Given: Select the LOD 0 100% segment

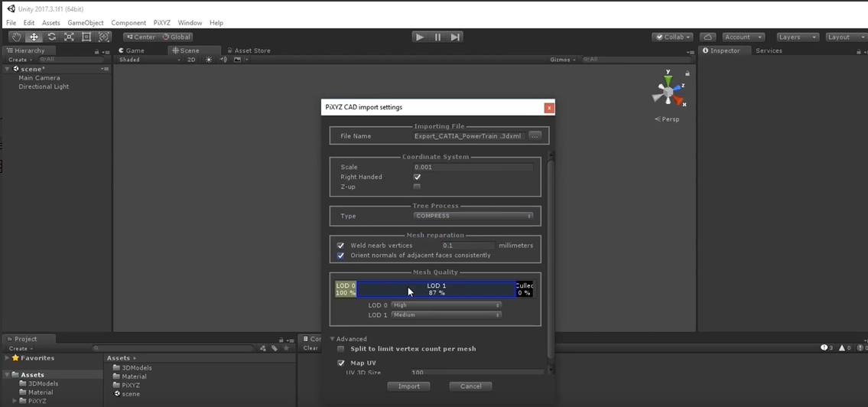Looking at the screenshot, I should 346,289.
